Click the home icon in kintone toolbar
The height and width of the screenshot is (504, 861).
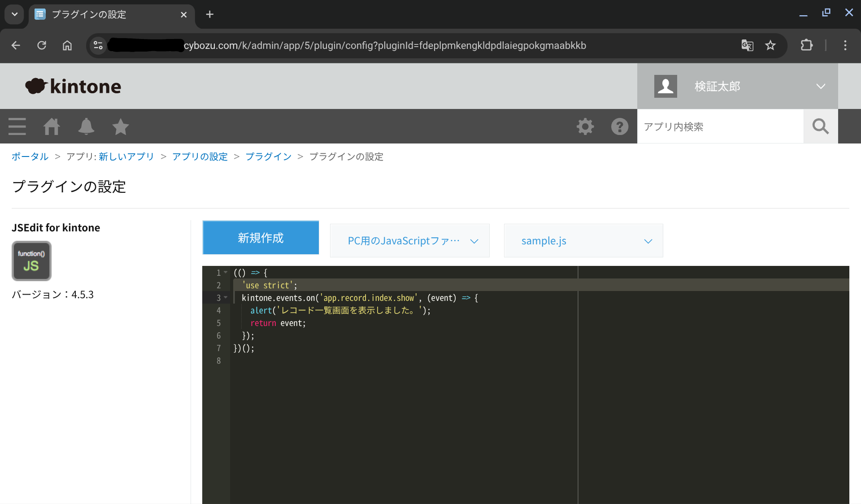click(x=52, y=126)
